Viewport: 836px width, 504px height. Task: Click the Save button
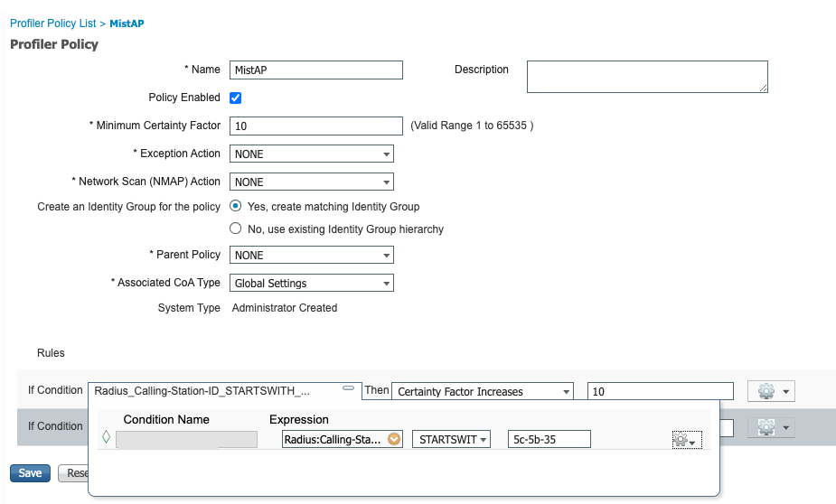click(x=30, y=473)
